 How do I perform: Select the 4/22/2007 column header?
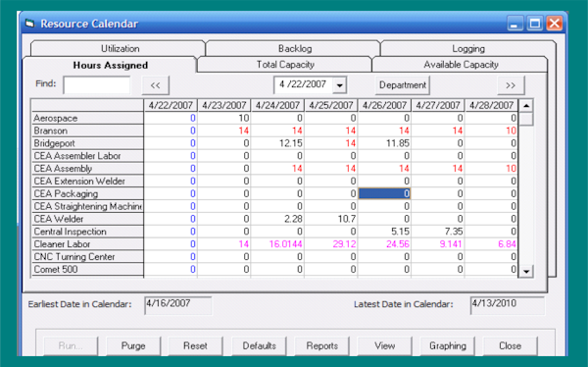[x=171, y=105]
